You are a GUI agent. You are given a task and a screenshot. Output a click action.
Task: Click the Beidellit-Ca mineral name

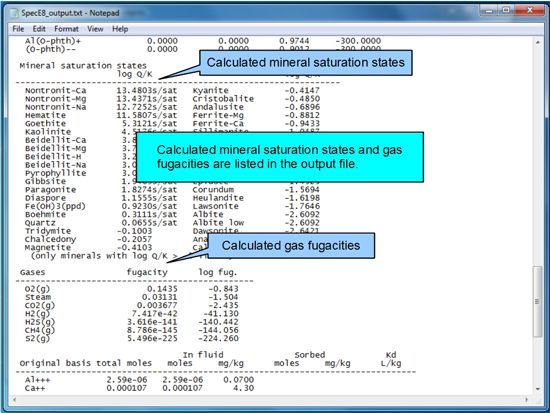point(55,140)
